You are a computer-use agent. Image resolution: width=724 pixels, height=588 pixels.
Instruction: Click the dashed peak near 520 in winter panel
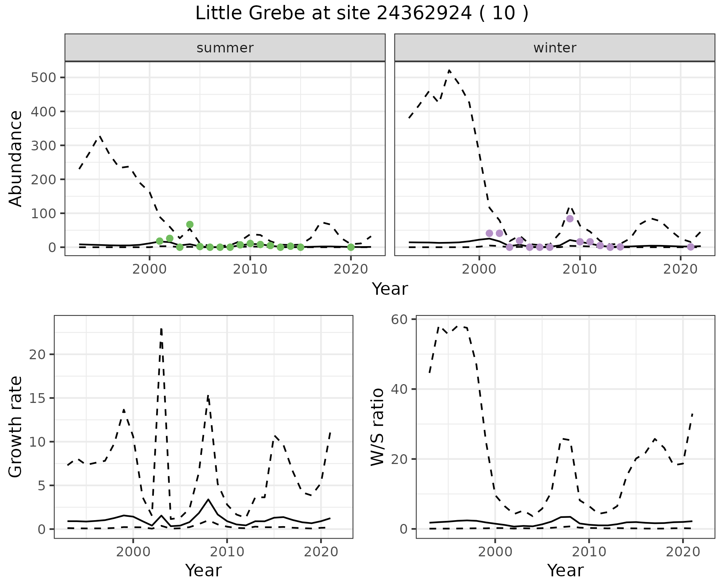click(x=449, y=70)
